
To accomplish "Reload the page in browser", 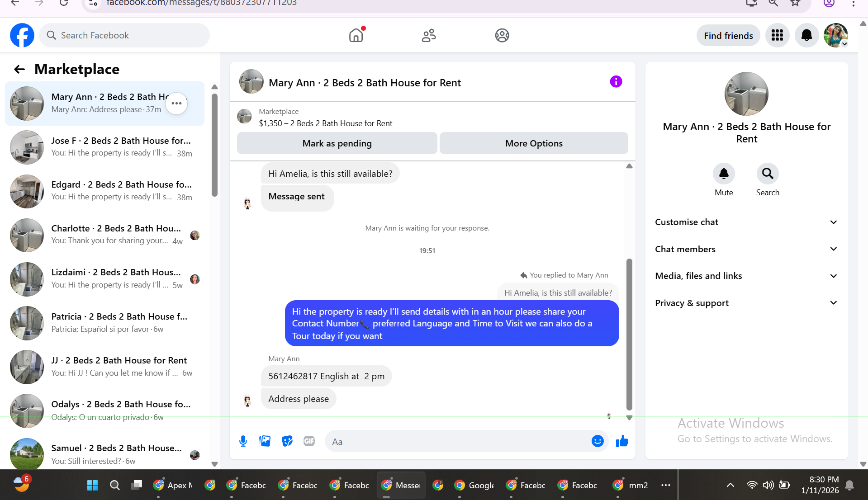I will tap(64, 3).
